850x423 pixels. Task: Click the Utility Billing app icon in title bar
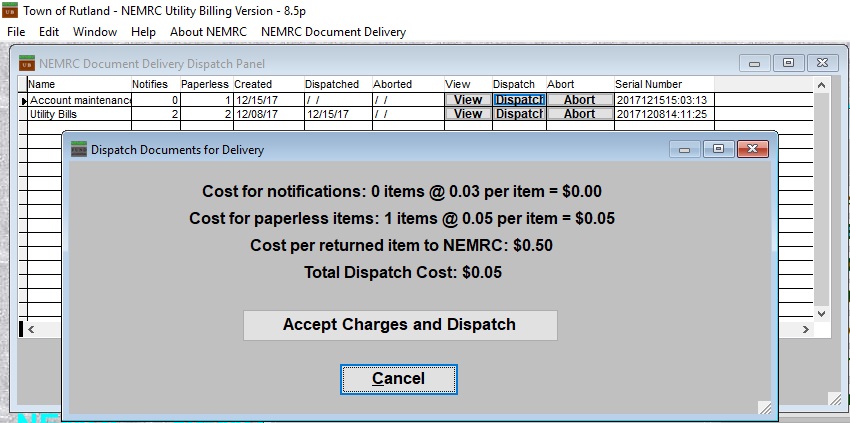pos(11,9)
